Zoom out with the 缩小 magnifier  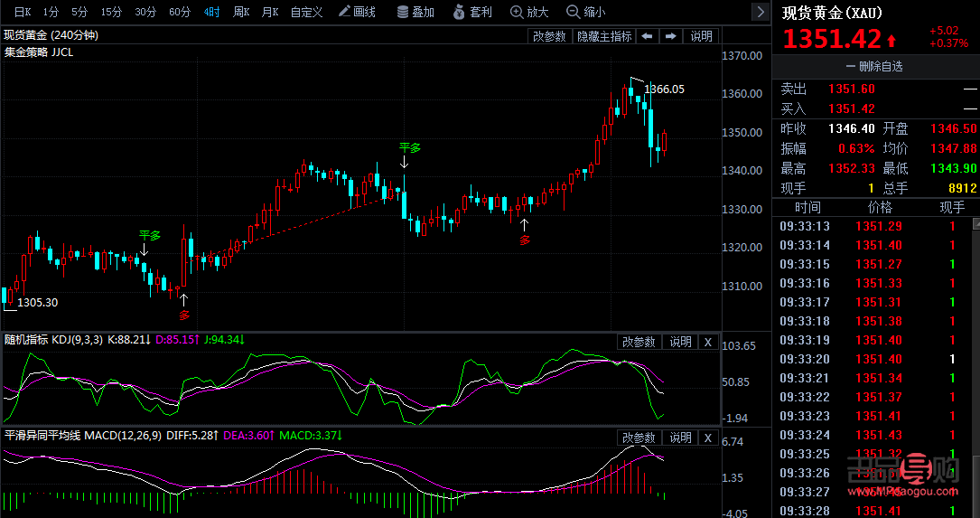pos(585,11)
